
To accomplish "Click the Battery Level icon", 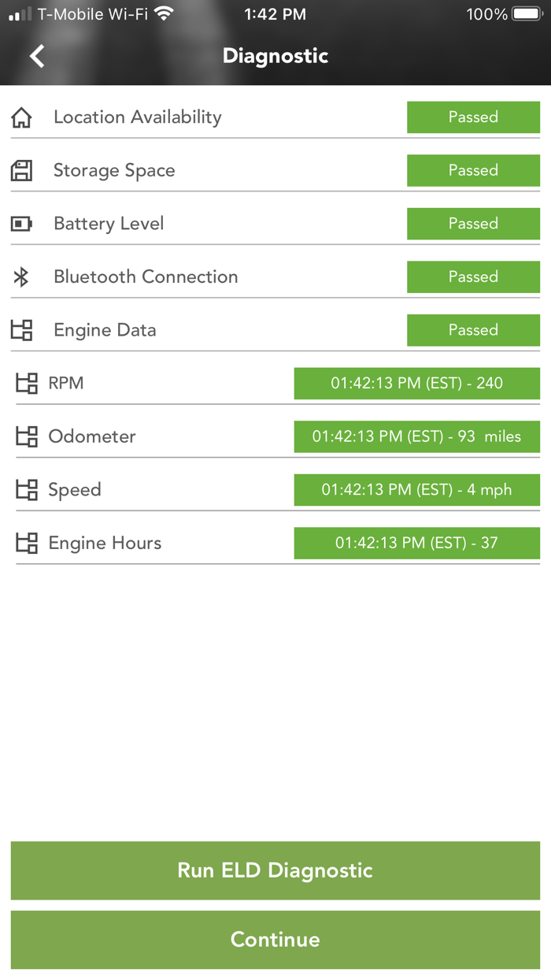I will tap(22, 223).
